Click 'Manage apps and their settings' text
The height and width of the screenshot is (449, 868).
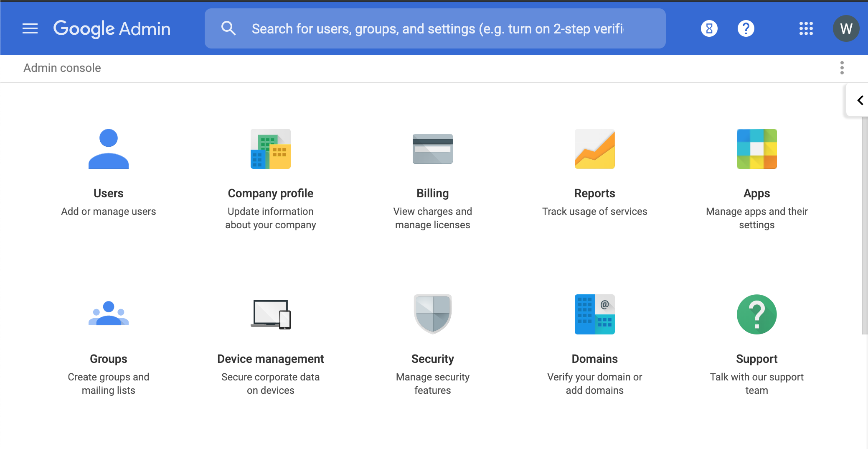[x=757, y=218]
